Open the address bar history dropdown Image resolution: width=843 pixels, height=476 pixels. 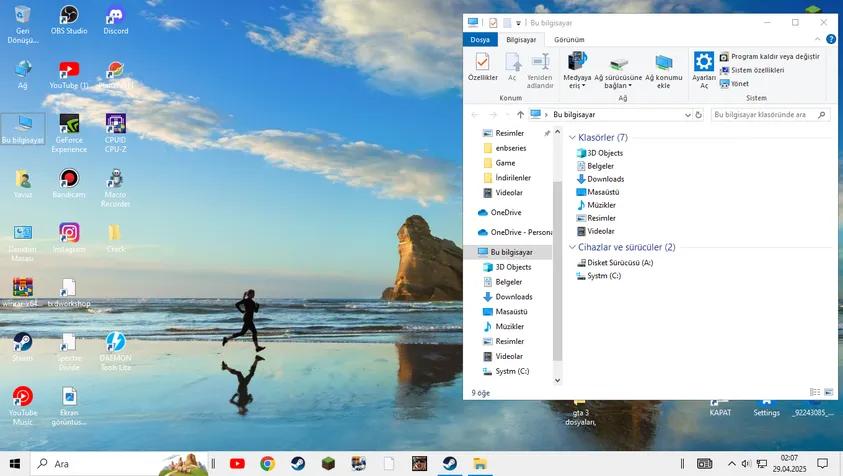tap(688, 115)
